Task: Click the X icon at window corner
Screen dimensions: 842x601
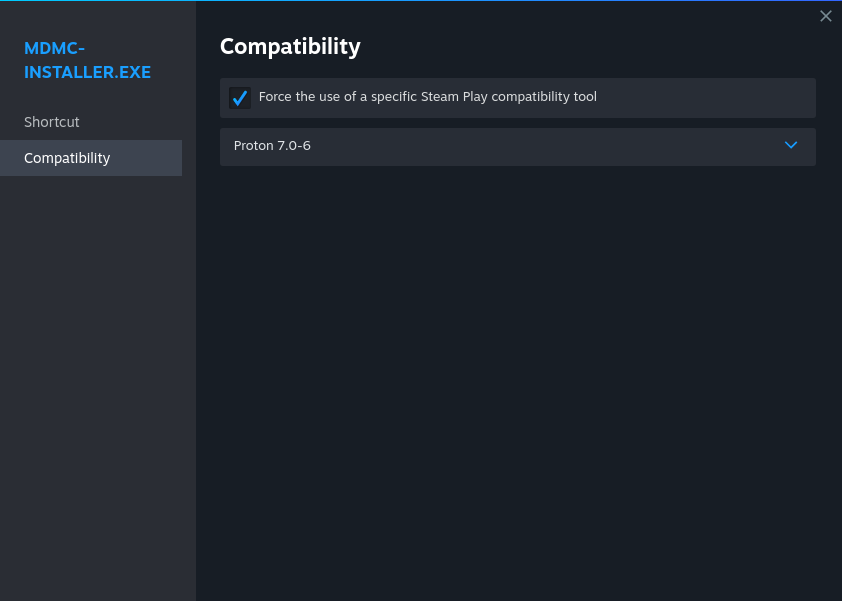Action: click(x=826, y=16)
